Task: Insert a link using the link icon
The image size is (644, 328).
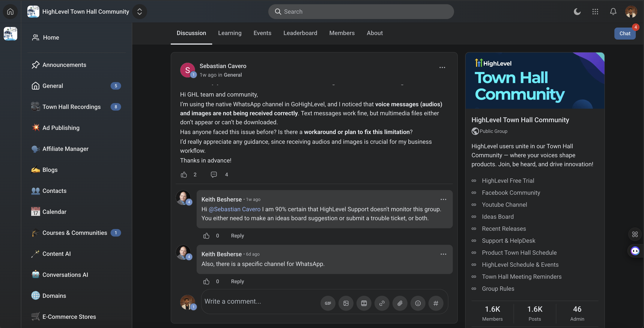Action: tap(382, 303)
